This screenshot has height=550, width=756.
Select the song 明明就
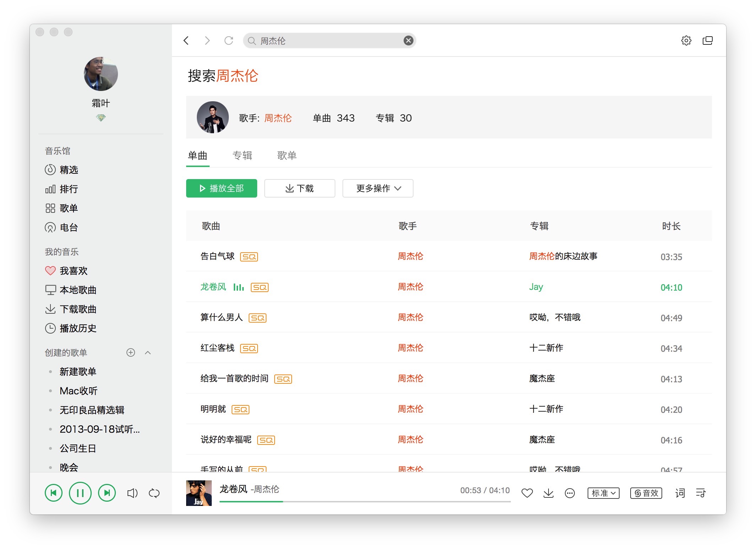[x=213, y=409]
